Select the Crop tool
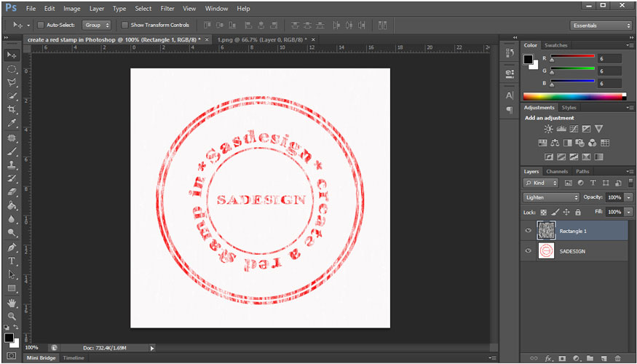The height and width of the screenshot is (364, 637). [x=12, y=109]
